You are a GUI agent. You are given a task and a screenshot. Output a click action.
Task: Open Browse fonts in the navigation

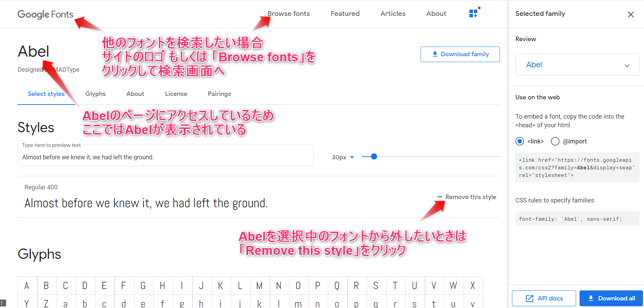pyautogui.click(x=289, y=14)
